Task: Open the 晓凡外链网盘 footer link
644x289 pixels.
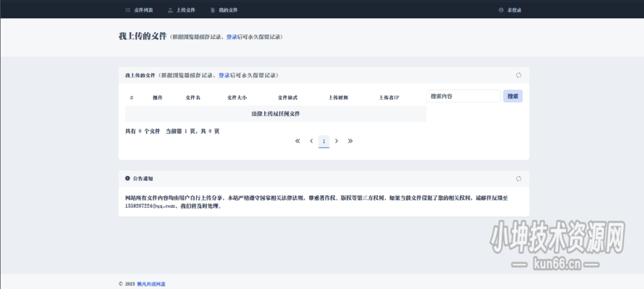Action: point(151,284)
